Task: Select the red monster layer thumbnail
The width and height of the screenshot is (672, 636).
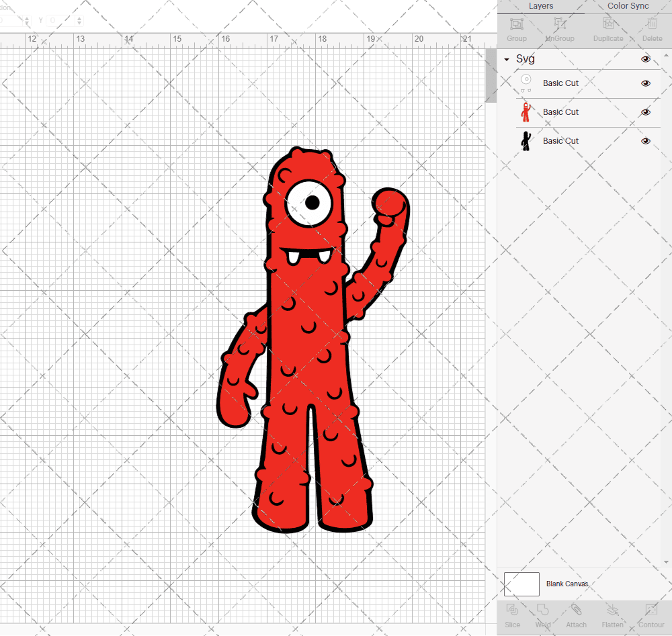Action: coord(526,112)
